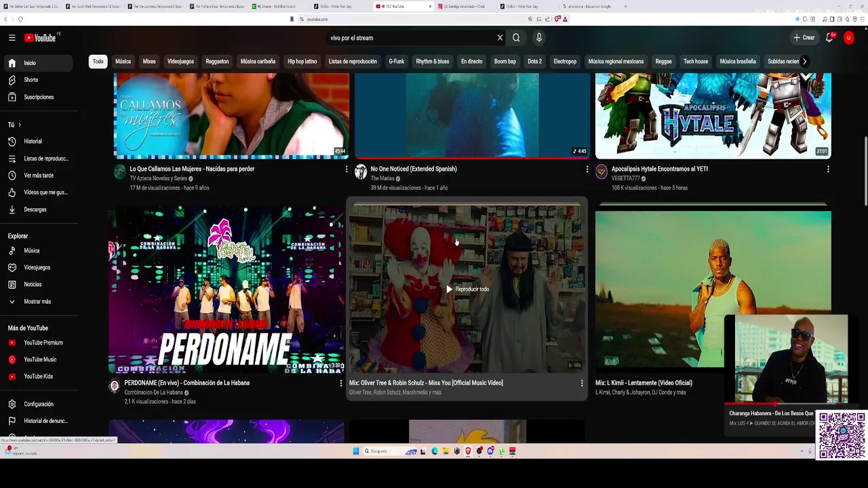Open options for PERDONAME video
The height and width of the screenshot is (488, 868).
tap(341, 384)
